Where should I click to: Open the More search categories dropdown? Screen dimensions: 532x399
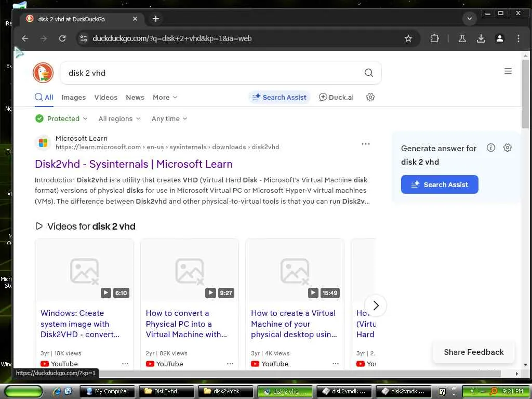pyautogui.click(x=165, y=97)
